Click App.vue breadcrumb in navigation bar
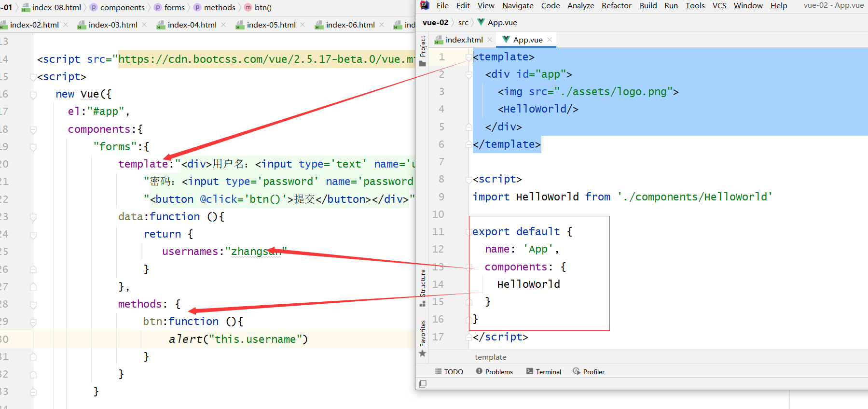 click(497, 23)
